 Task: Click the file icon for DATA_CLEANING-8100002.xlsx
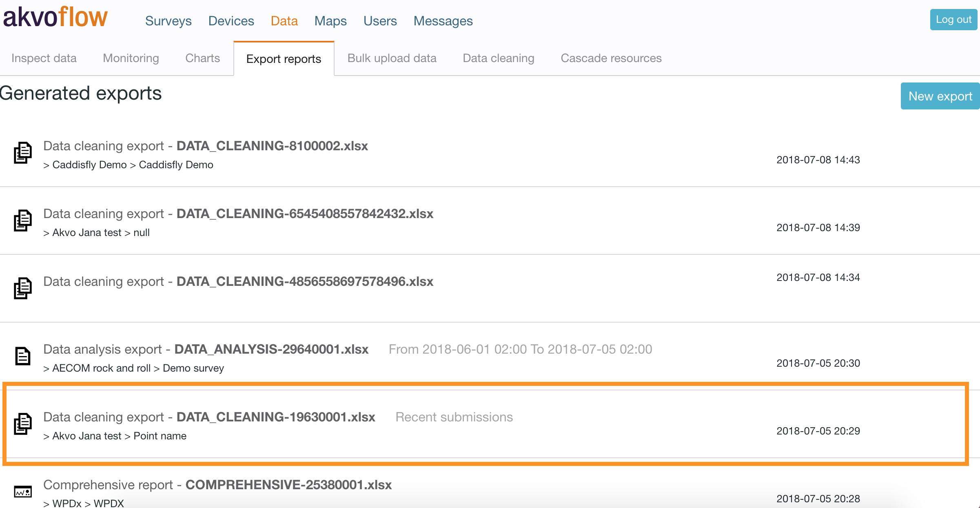point(23,153)
